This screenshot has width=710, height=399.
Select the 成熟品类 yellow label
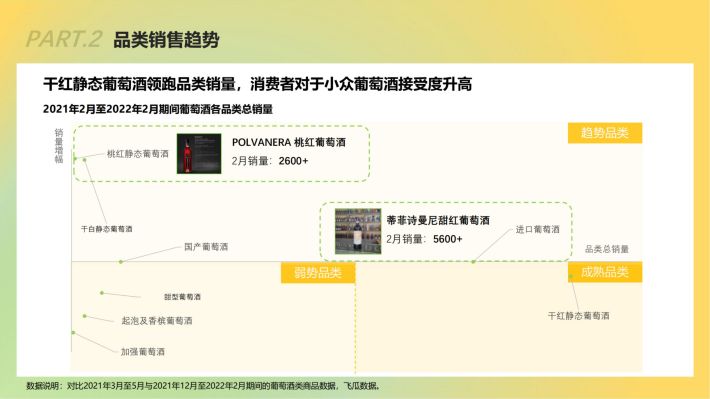605,272
